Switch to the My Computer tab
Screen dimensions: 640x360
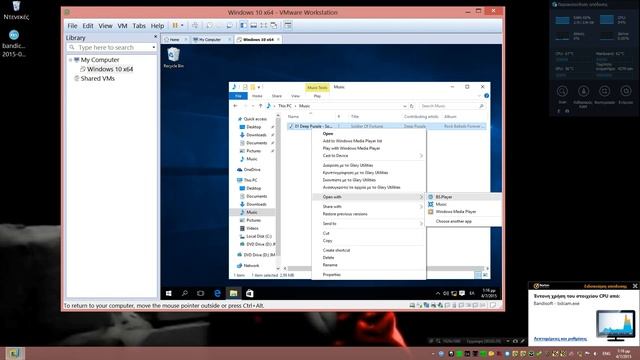[x=210, y=40]
